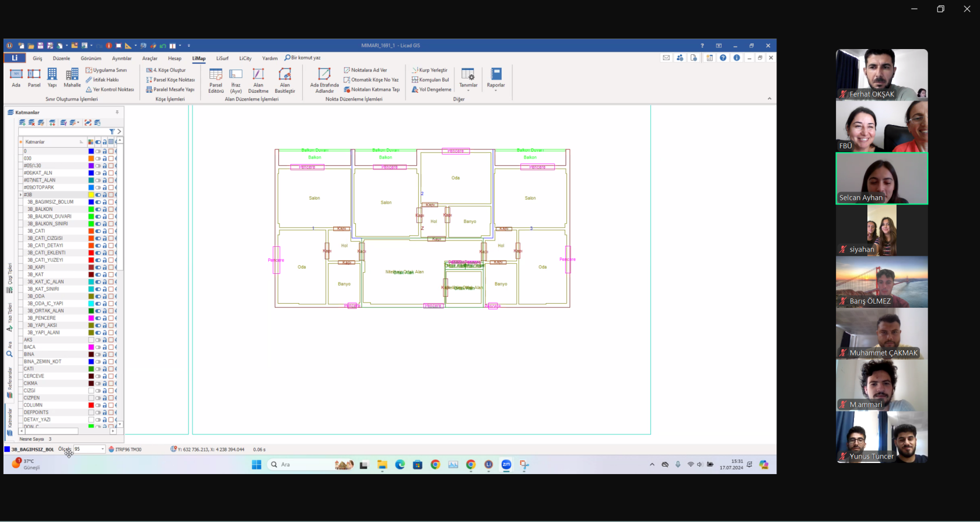980x522 pixels.
Task: Choose the Yapı building tool
Action: (52, 78)
